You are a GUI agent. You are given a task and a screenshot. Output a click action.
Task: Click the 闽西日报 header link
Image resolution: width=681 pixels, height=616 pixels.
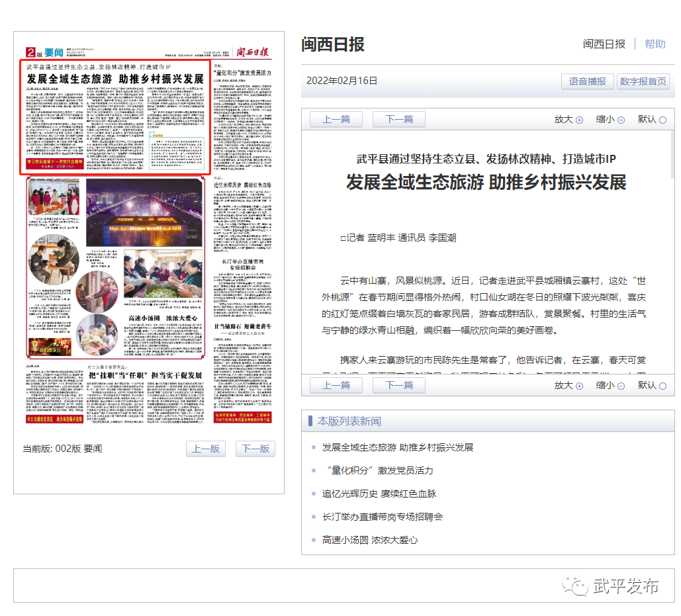[604, 44]
